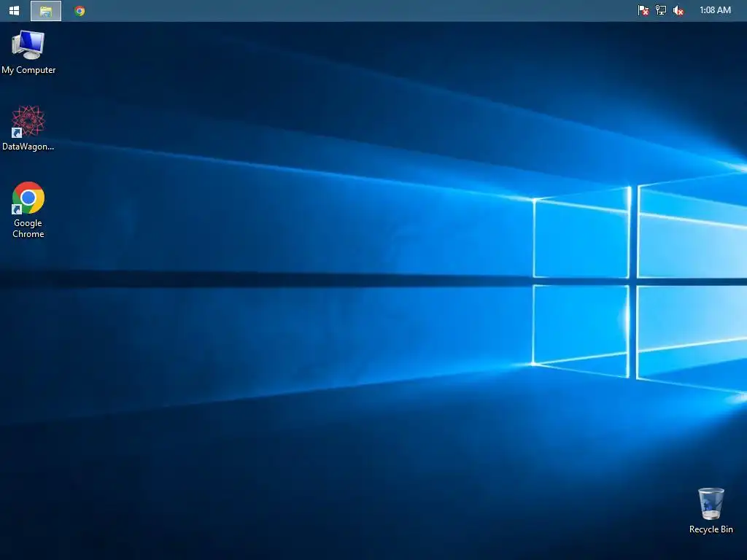Click the "DataWagon..." label text
Screen dimensions: 747x560
point(28,147)
